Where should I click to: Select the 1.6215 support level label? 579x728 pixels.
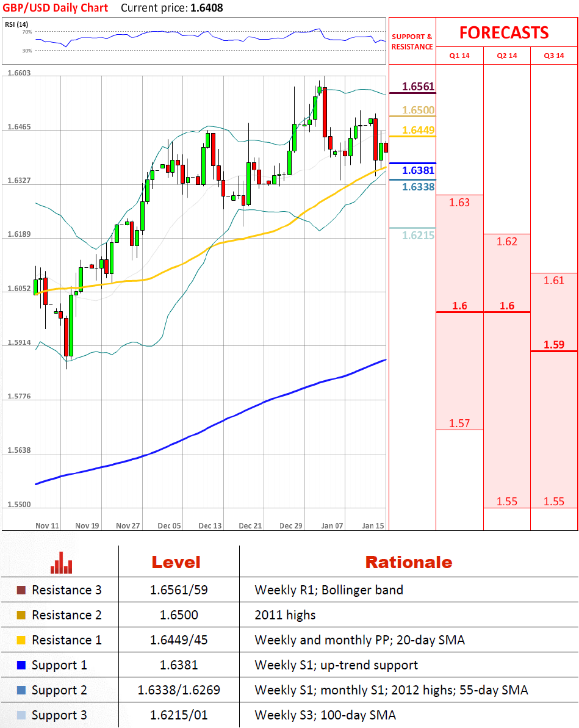(419, 235)
